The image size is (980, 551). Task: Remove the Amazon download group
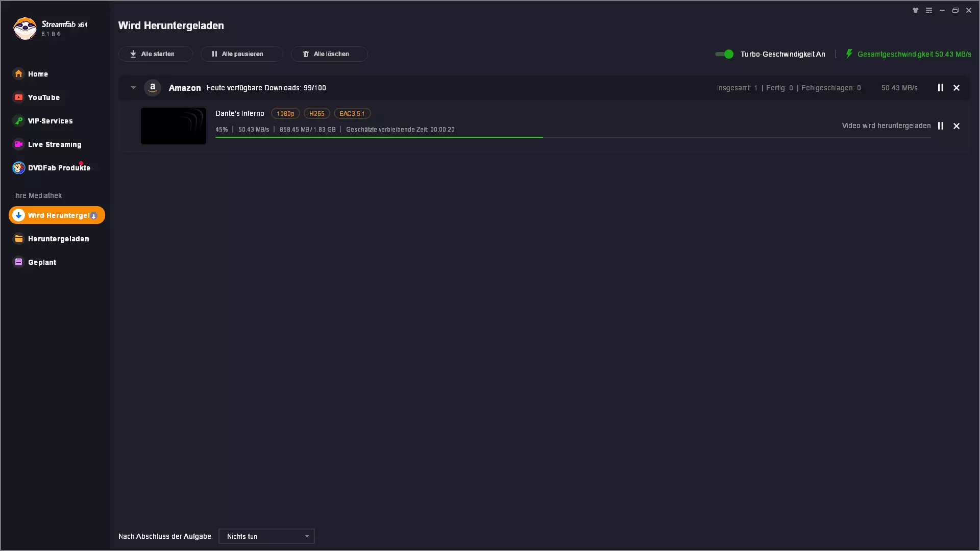click(x=957, y=88)
